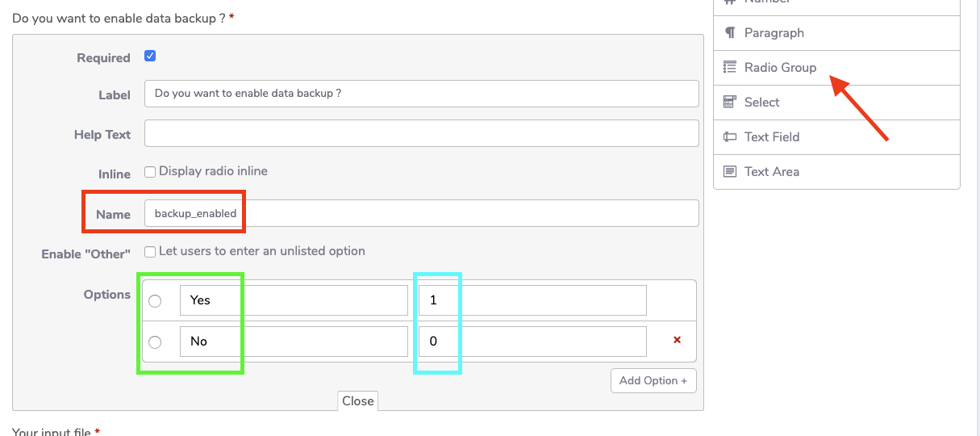Screen dimensions: 980x436
Task: Click the Help Text input field
Action: pyautogui.click(x=421, y=134)
